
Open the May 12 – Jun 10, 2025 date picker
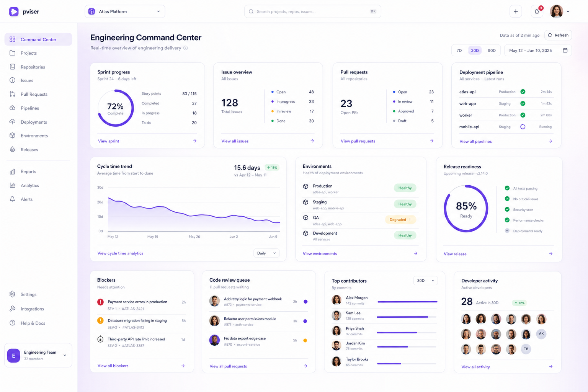tap(538, 51)
